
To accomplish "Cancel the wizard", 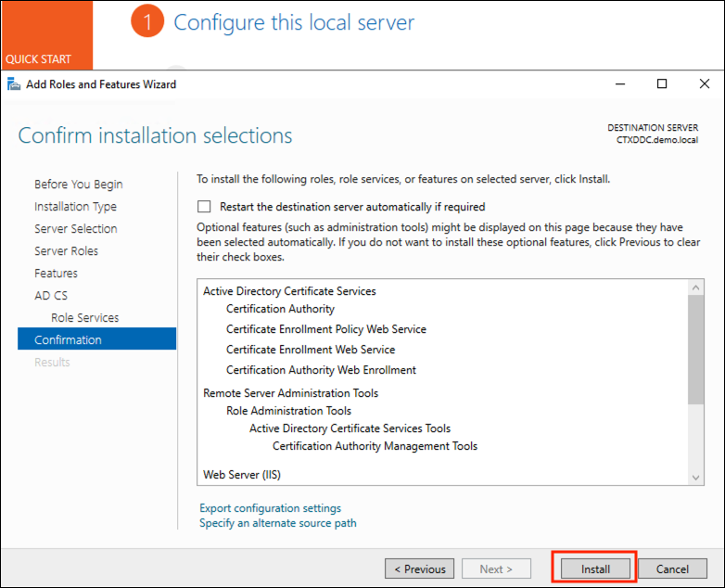I will 672,569.
